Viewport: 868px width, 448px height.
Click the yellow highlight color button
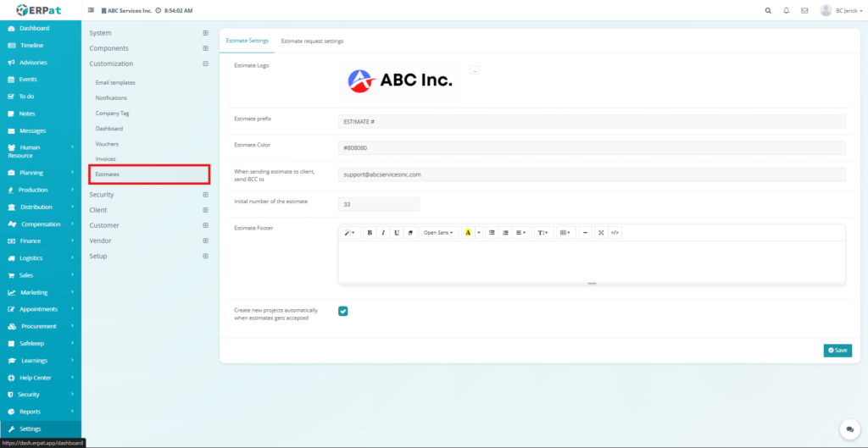[467, 232]
